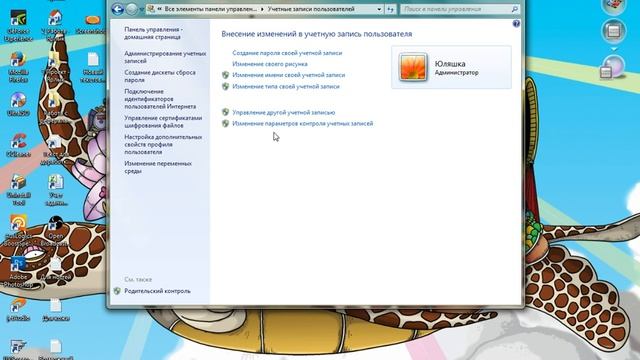Click the page heading 'Внесение изменений в учетную запись пользователя'
Viewport: 640px width, 360px height.
tap(317, 34)
